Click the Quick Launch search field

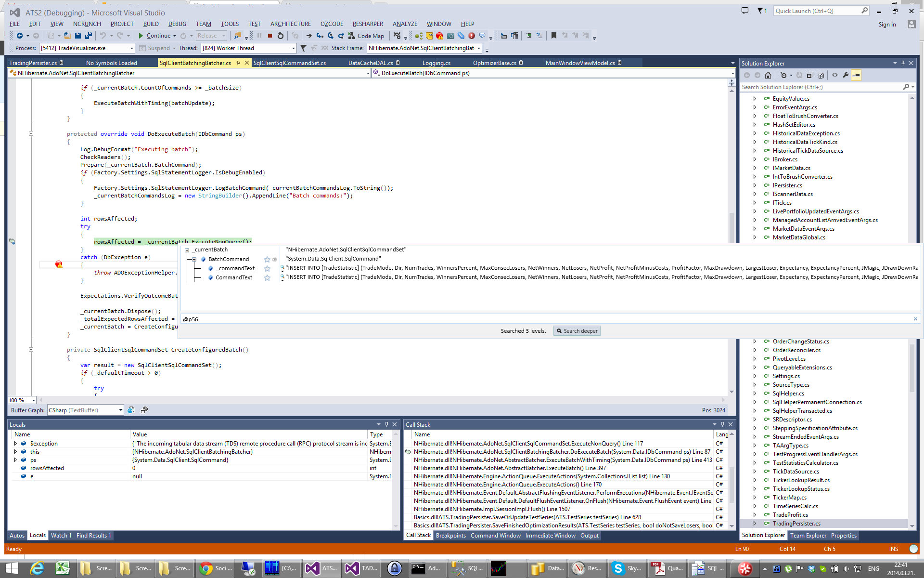point(821,11)
